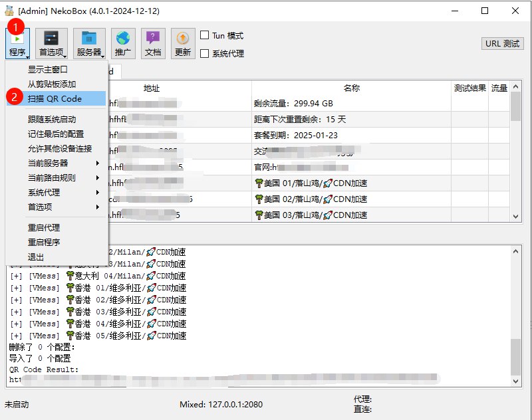Open the 服务器 server toolbar button
Viewport: 532px width, 420px height.
coord(89,44)
